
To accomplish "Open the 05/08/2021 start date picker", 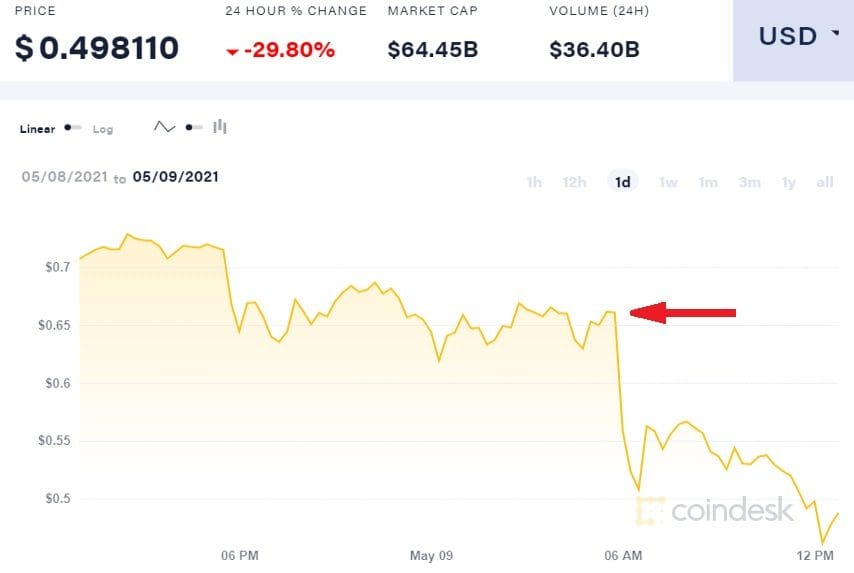I will point(65,177).
